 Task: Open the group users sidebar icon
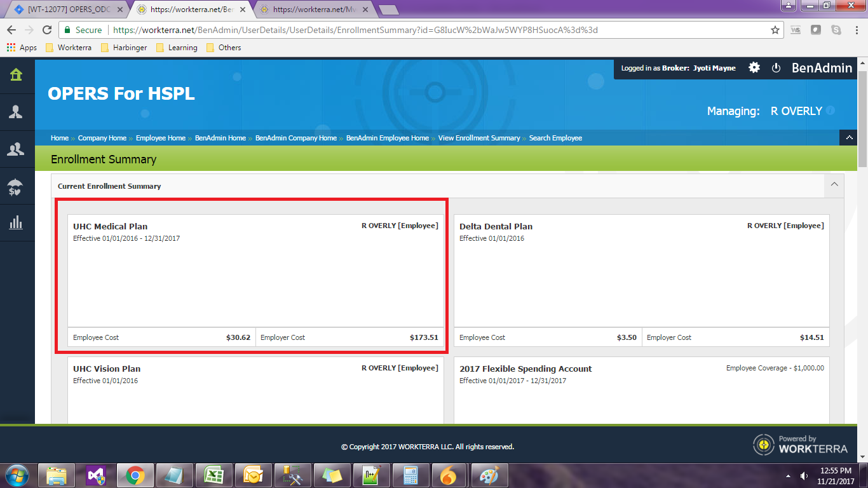[16, 149]
